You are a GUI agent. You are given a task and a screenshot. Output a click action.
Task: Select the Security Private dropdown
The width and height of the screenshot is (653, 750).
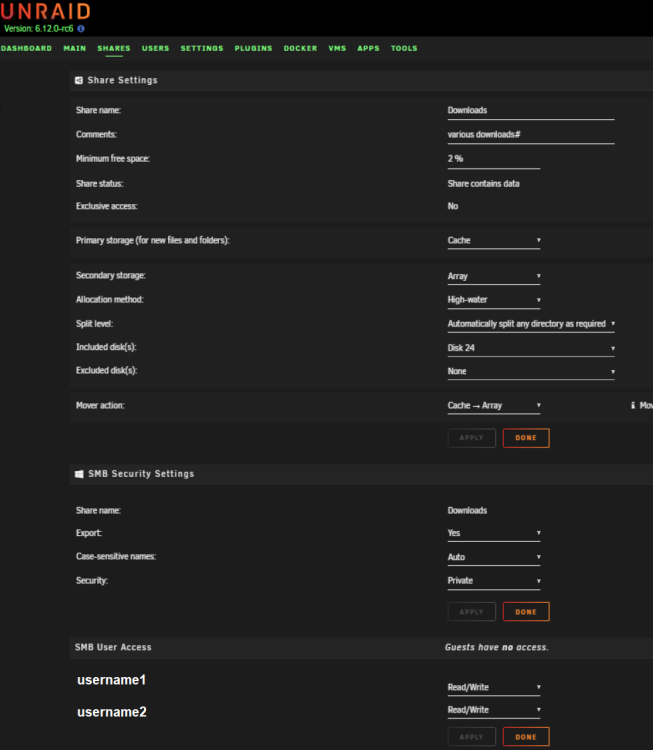click(494, 581)
